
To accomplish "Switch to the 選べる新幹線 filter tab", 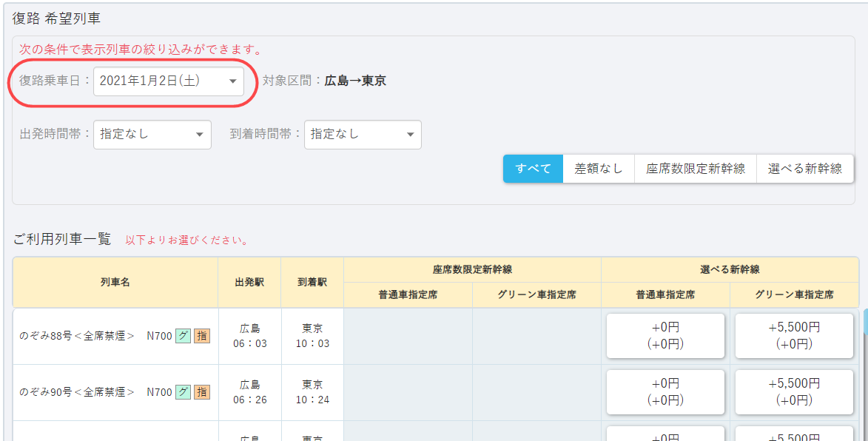I will (805, 169).
